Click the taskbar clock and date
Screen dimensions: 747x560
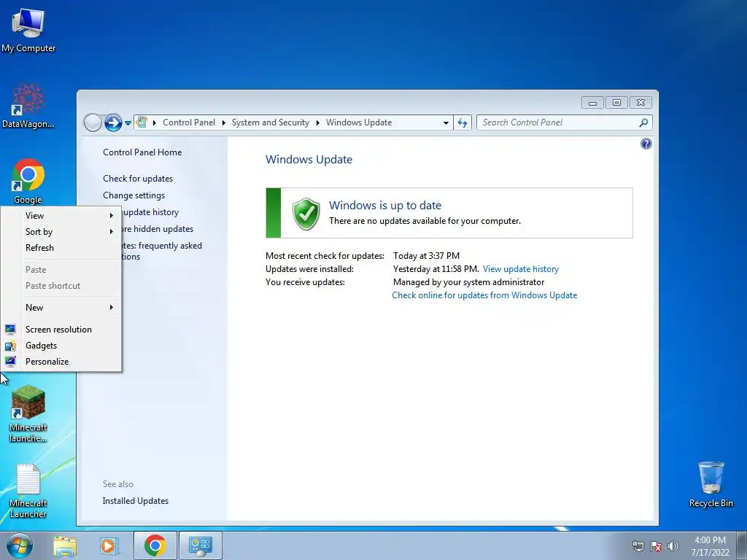tap(710, 546)
